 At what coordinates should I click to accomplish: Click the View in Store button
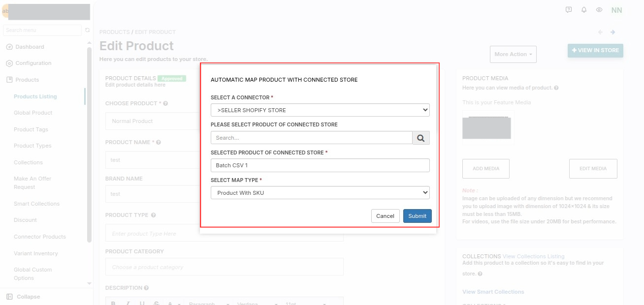coord(595,50)
